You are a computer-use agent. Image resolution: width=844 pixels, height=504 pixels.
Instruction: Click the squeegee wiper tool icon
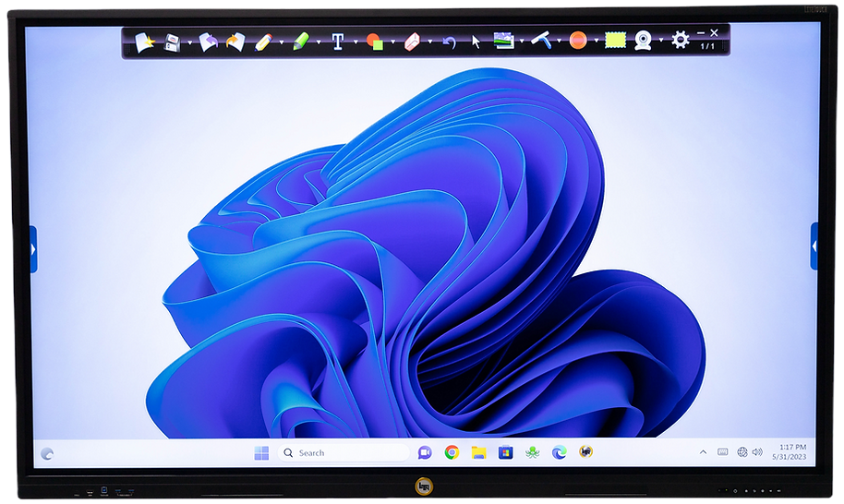(x=541, y=40)
